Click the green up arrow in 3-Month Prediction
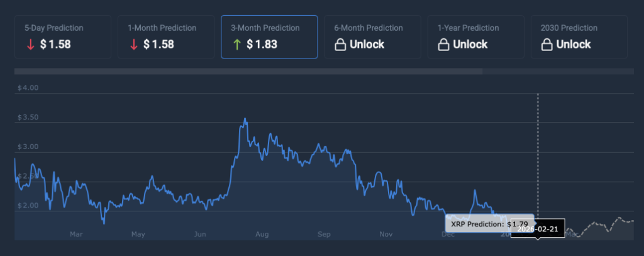The image size is (644, 256). 236,45
